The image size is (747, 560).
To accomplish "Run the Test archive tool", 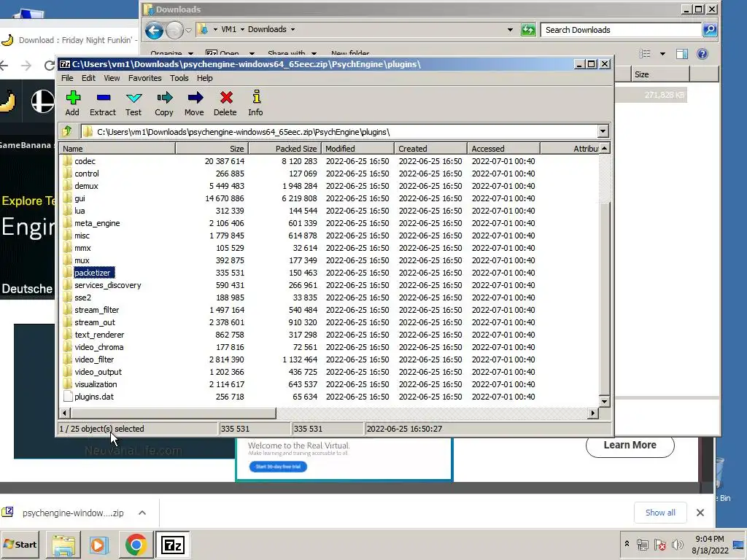I will (x=133, y=103).
